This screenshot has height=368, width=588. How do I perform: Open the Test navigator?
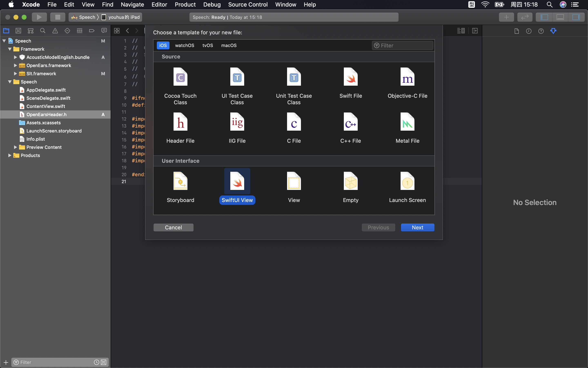67,31
